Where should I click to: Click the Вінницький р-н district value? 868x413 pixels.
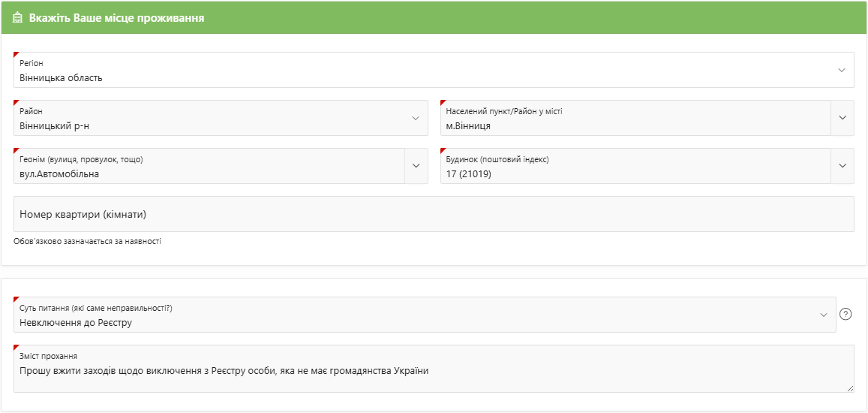(x=54, y=125)
